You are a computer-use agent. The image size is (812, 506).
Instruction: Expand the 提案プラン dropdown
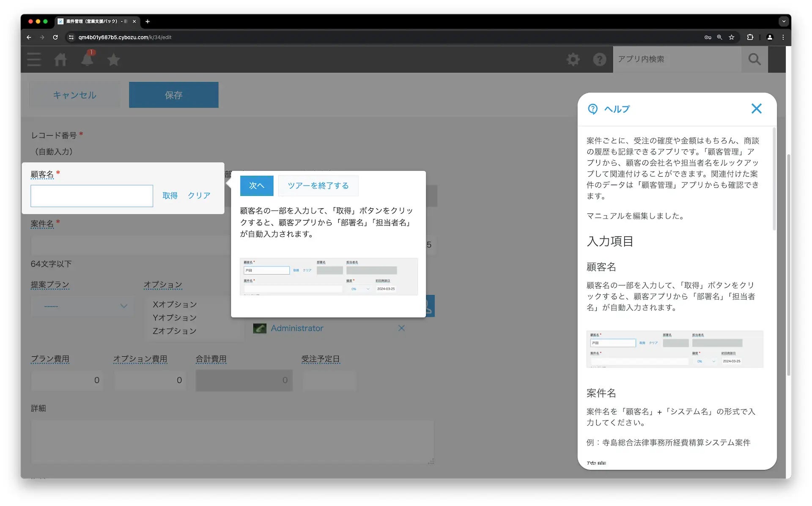click(x=82, y=306)
